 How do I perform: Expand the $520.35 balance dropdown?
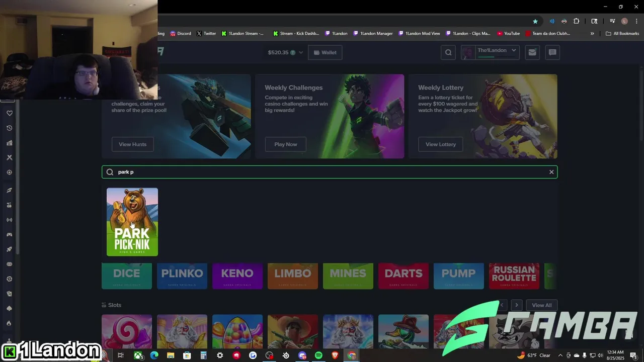click(301, 52)
